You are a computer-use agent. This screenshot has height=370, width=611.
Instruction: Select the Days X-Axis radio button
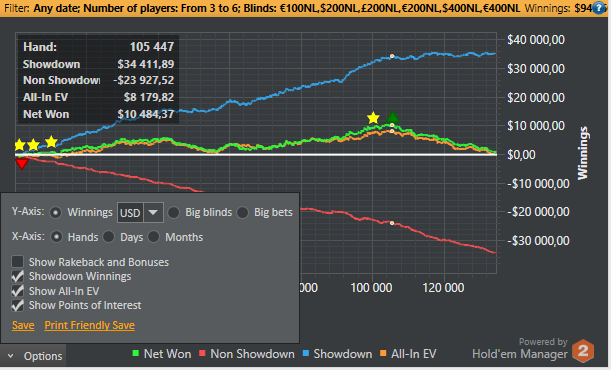pos(109,237)
